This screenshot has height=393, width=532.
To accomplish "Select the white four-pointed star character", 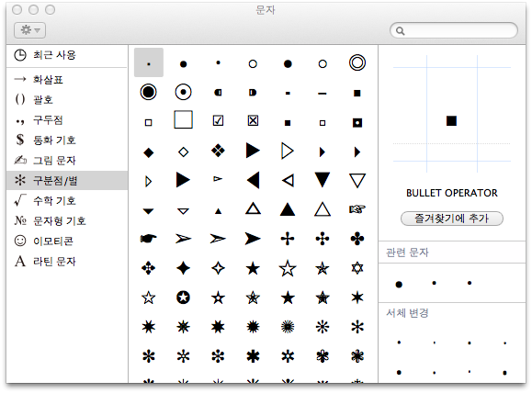I will (218, 268).
